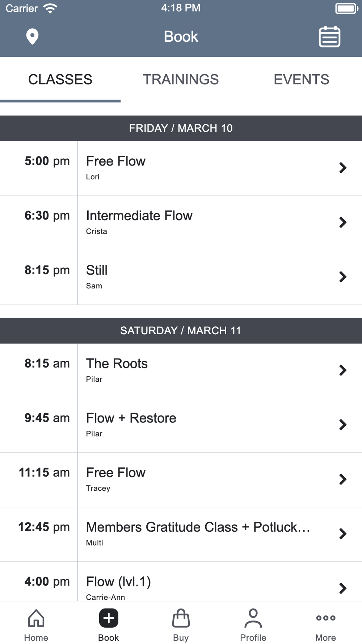The image size is (362, 644).
Task: Open the Flow + Restore chevron
Action: click(x=342, y=425)
